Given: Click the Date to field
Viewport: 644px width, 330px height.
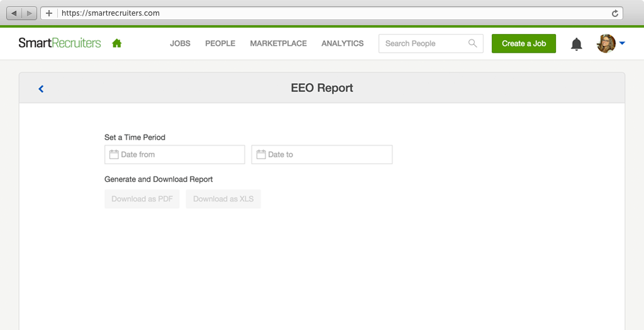Looking at the screenshot, I should tap(321, 155).
